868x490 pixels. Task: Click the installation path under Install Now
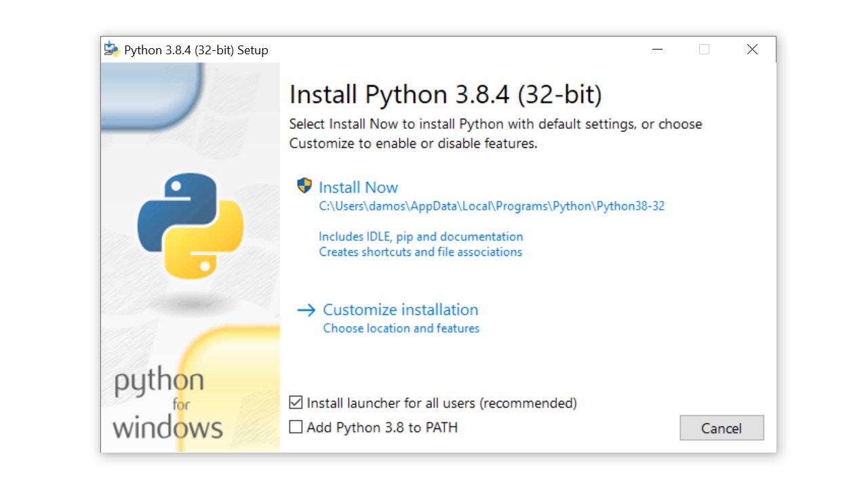tap(491, 206)
